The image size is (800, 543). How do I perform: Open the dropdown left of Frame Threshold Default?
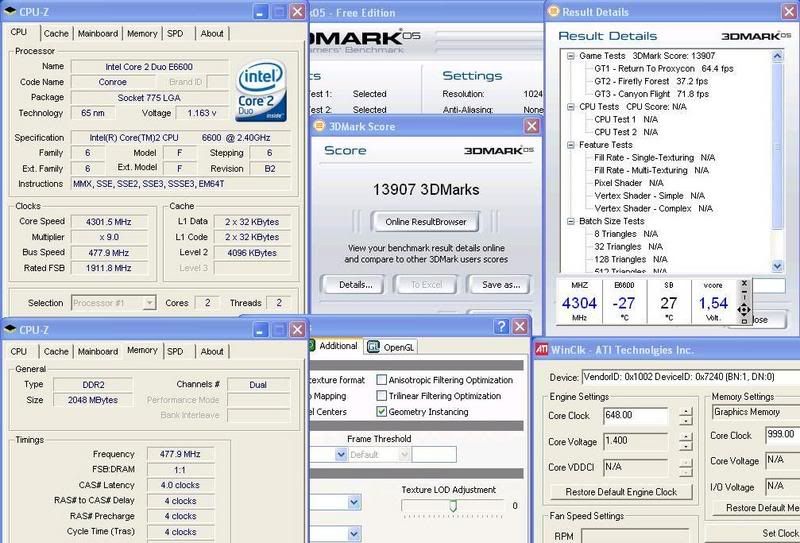point(341,454)
